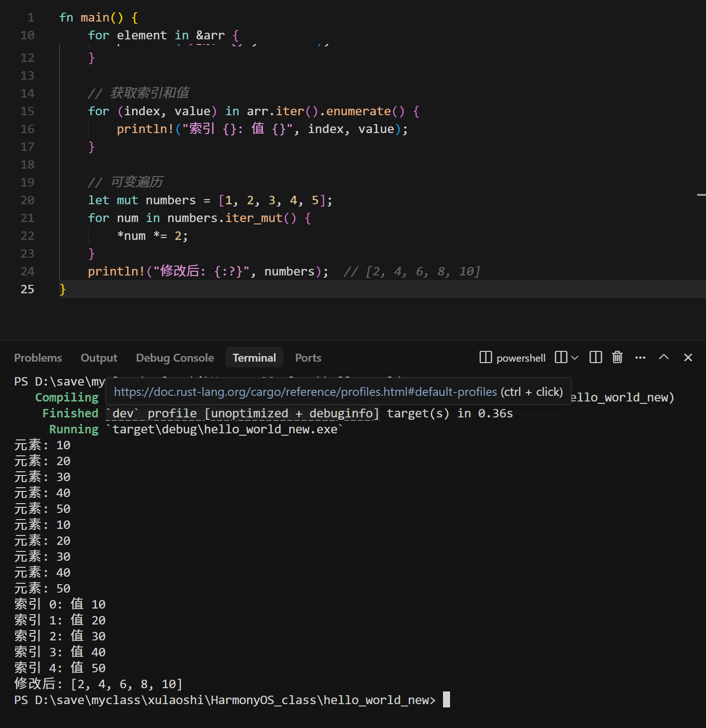The image size is (706, 728).
Task: Kill the terminal with the trash icon
Action: point(617,357)
